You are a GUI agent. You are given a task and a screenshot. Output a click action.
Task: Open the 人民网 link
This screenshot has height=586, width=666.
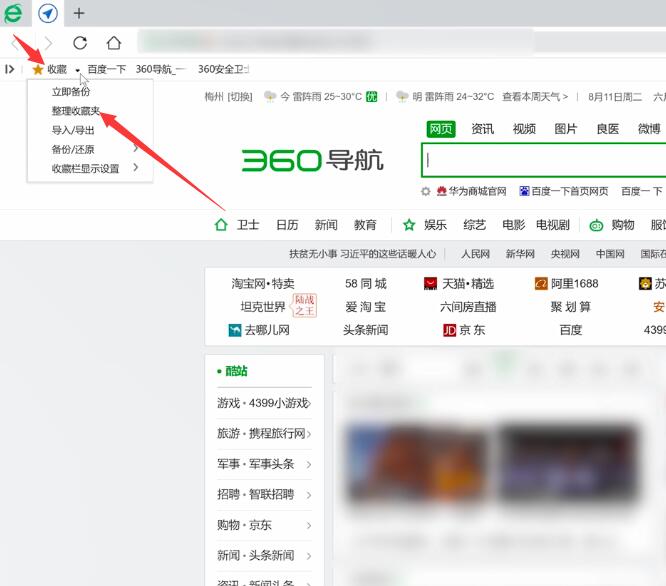475,254
